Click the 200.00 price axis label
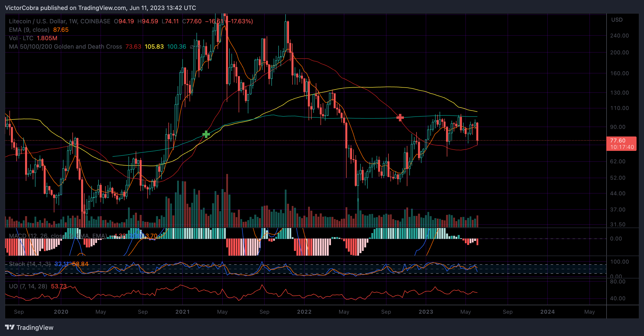This screenshot has width=644, height=336. (619, 53)
